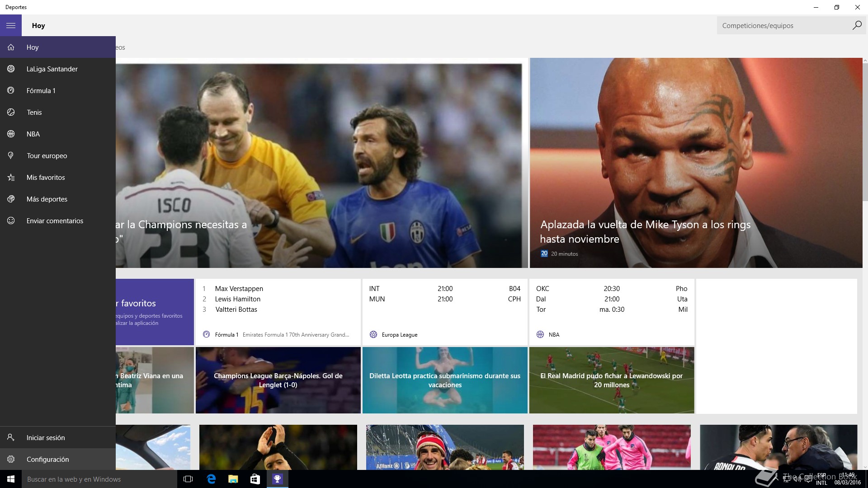Click the Fórmula 1 icon on the standings card
This screenshot has height=488, width=868.
coord(207,334)
